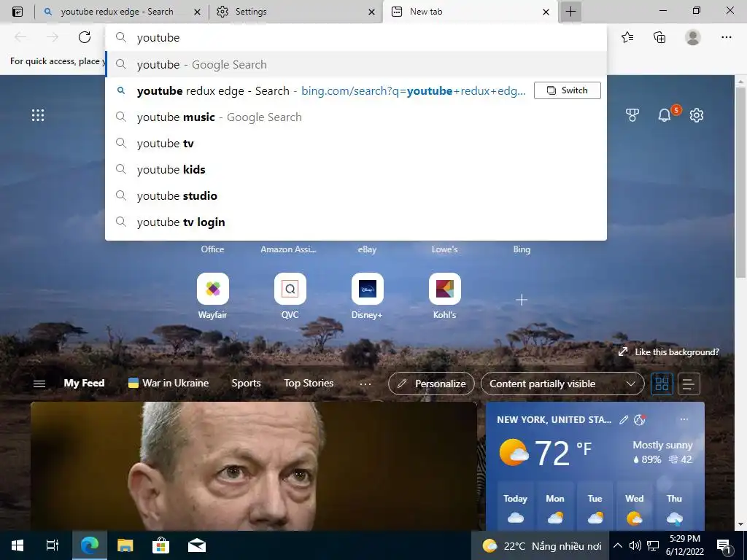Reload the page with Refresh icon
This screenshot has width=747, height=560.
tap(85, 37)
